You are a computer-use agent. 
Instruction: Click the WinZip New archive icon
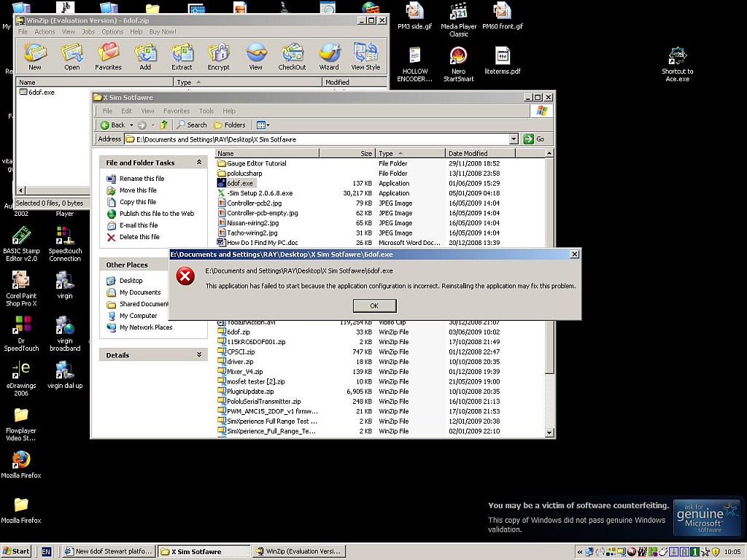click(x=35, y=56)
